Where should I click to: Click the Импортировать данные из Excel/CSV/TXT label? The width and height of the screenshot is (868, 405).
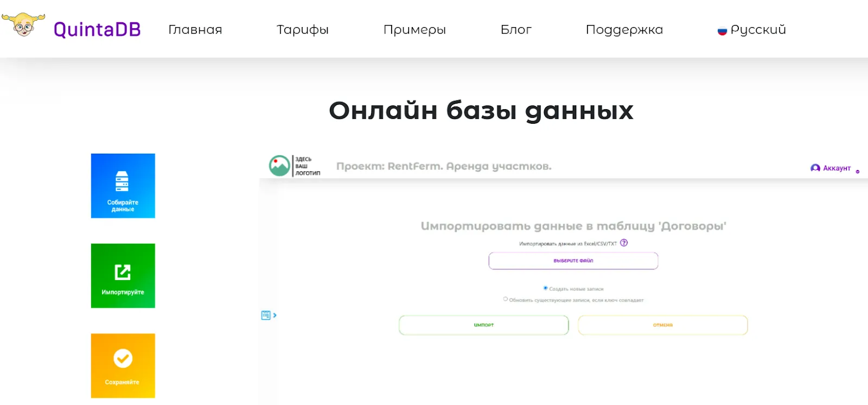pyautogui.click(x=568, y=244)
